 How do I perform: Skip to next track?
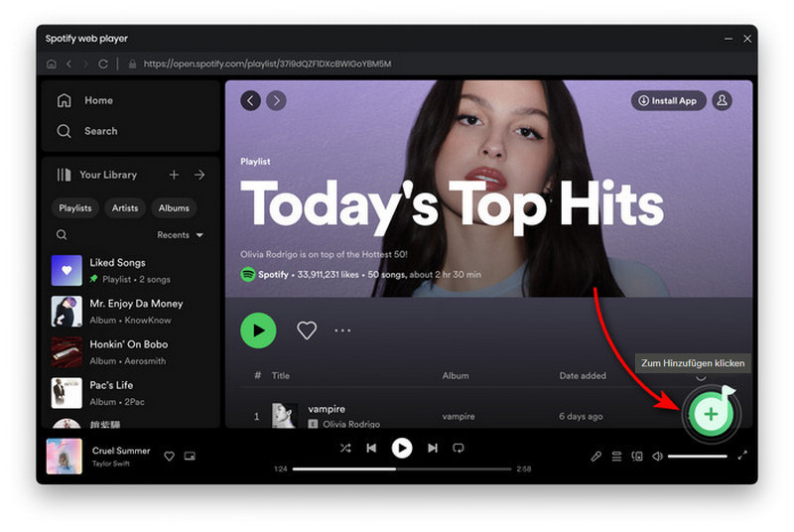433,448
